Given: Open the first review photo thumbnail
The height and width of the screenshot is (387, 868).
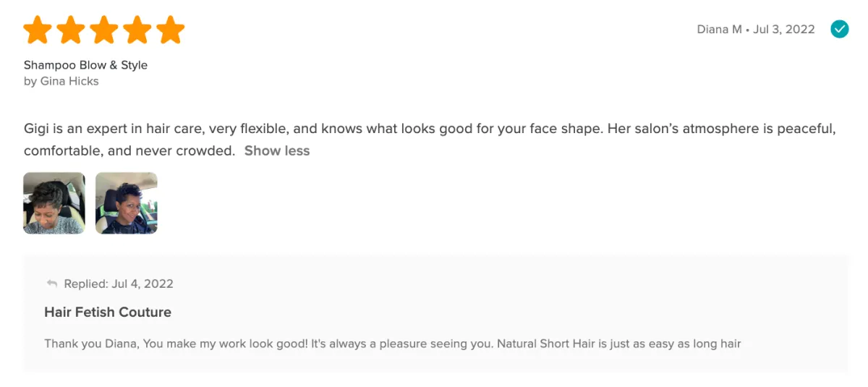Looking at the screenshot, I should pos(54,203).
